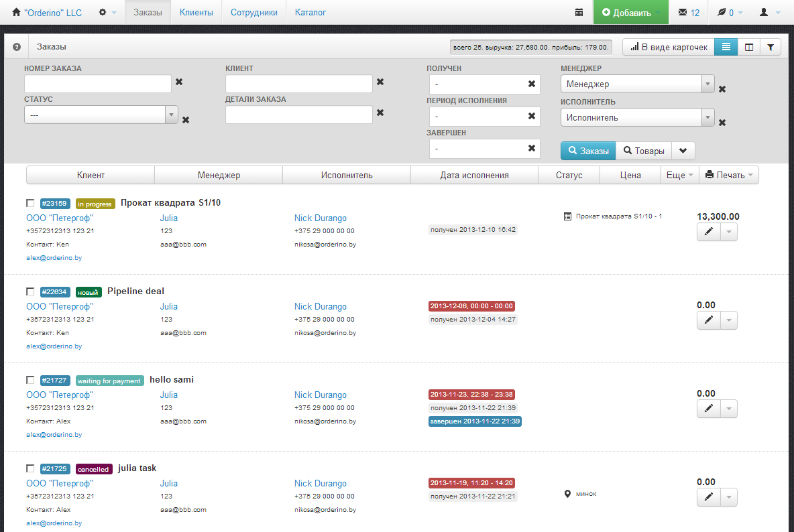Tick the checkbox for order #21725

30,468
